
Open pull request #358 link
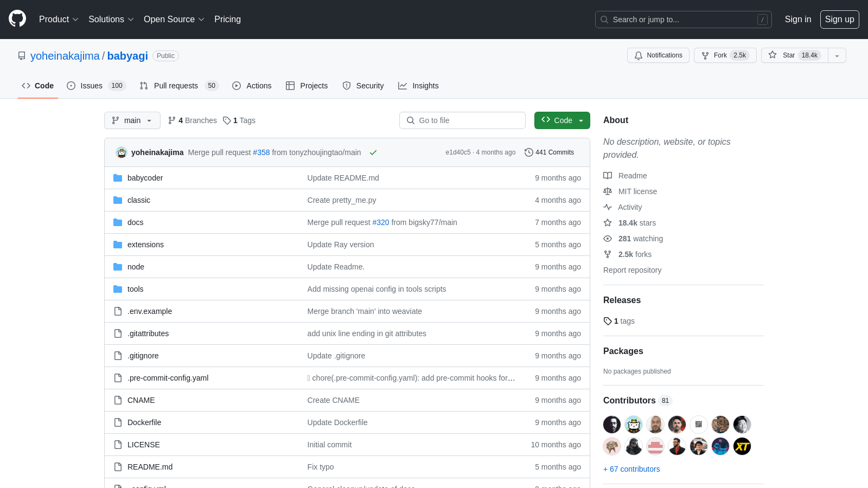click(261, 152)
